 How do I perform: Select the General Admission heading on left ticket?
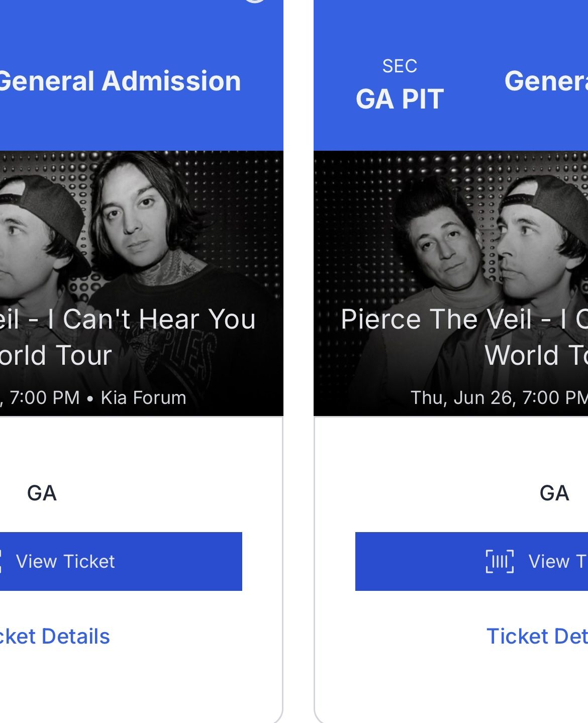pos(119,81)
